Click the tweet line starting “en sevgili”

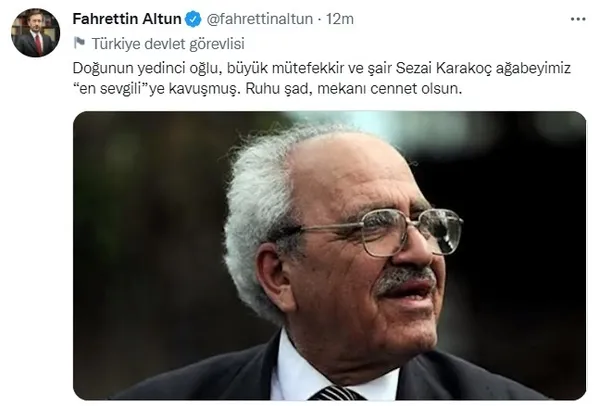coord(267,89)
